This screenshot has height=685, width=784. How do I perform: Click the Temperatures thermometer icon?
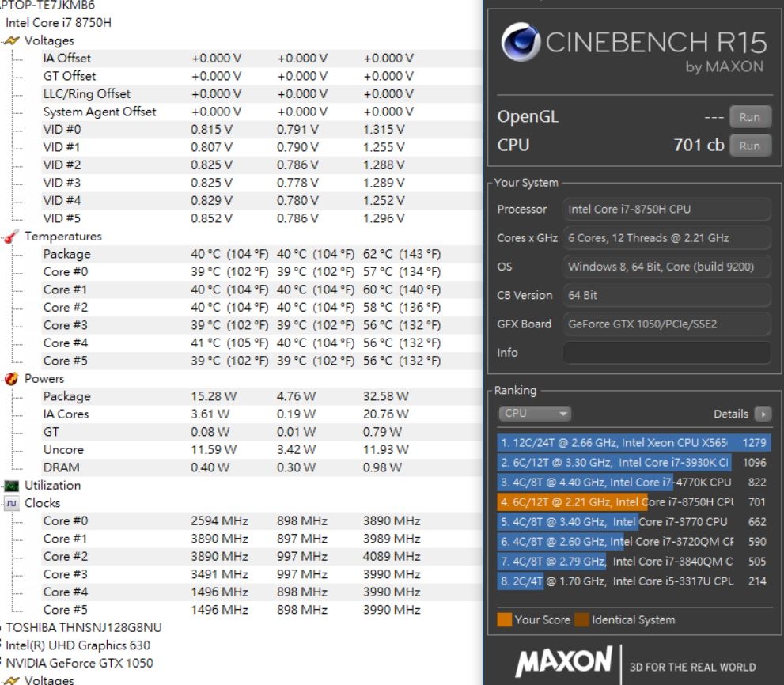click(x=11, y=237)
